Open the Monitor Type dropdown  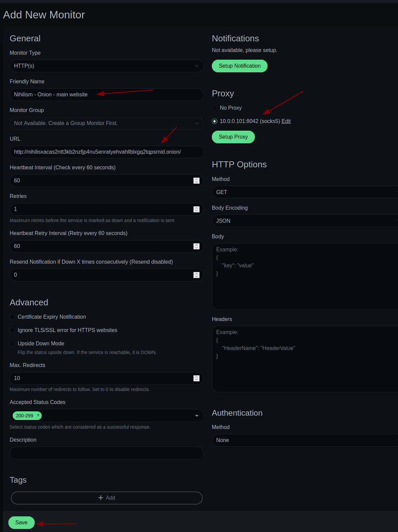click(107, 66)
